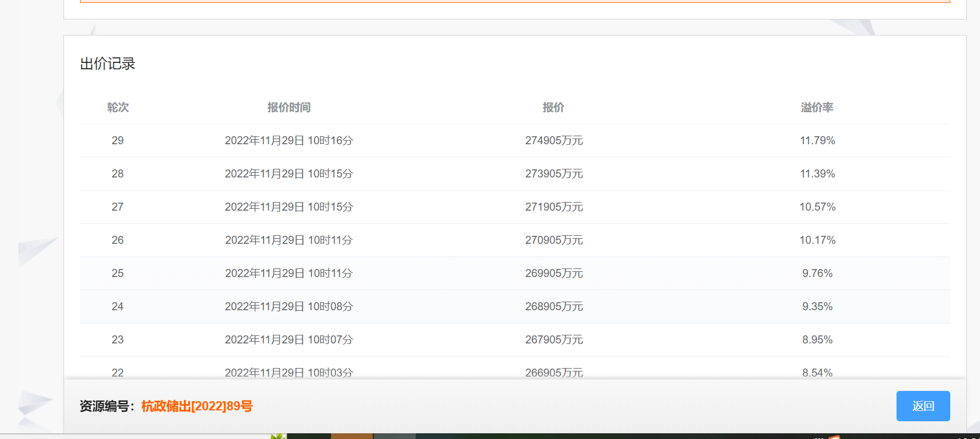980x439 pixels.
Task: Select round number 26 cell
Action: pyautogui.click(x=118, y=240)
